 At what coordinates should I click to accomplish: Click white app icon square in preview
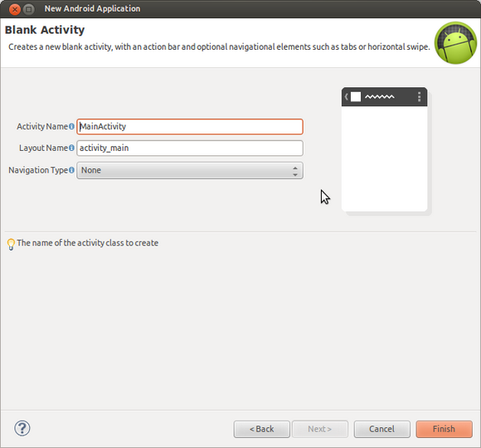pyautogui.click(x=356, y=97)
